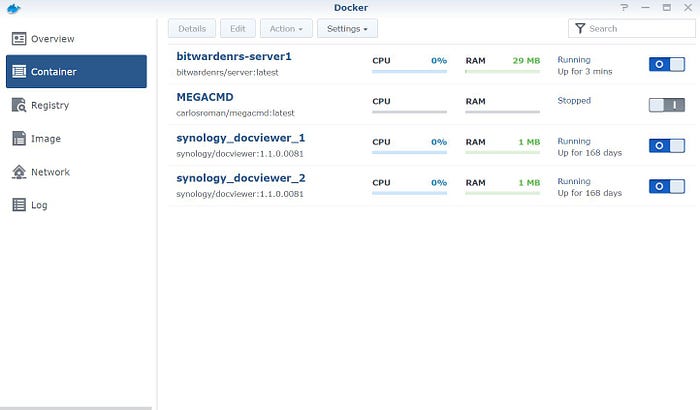
Task: Click the sidebar horizontal scrollbar
Action: point(76,408)
